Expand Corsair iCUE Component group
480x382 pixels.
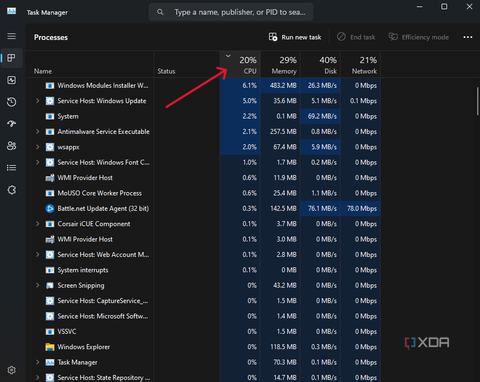pos(37,224)
